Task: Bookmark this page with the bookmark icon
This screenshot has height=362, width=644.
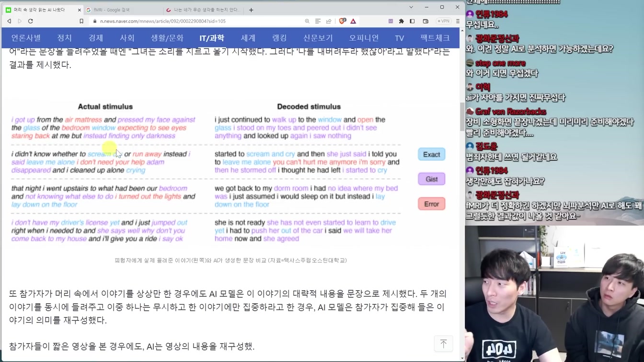Action: pyautogui.click(x=81, y=21)
